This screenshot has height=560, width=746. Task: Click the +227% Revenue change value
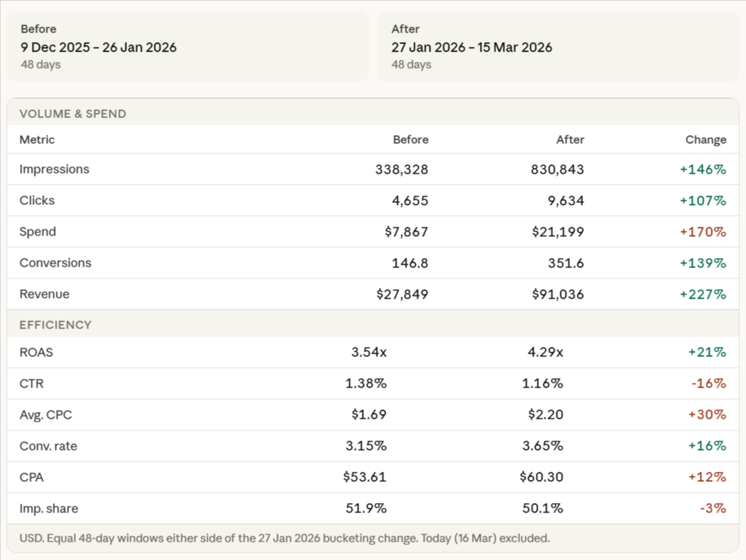pyautogui.click(x=703, y=294)
